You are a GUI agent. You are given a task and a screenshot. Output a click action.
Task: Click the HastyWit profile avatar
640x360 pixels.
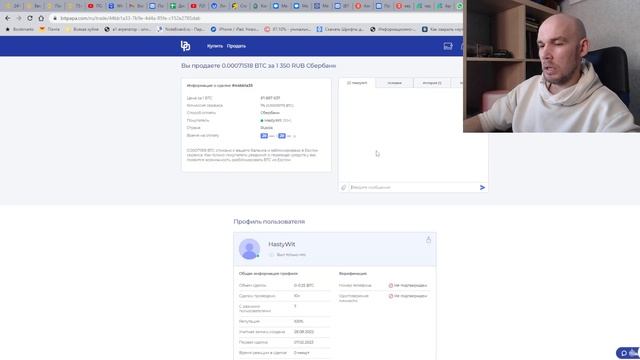point(249,249)
